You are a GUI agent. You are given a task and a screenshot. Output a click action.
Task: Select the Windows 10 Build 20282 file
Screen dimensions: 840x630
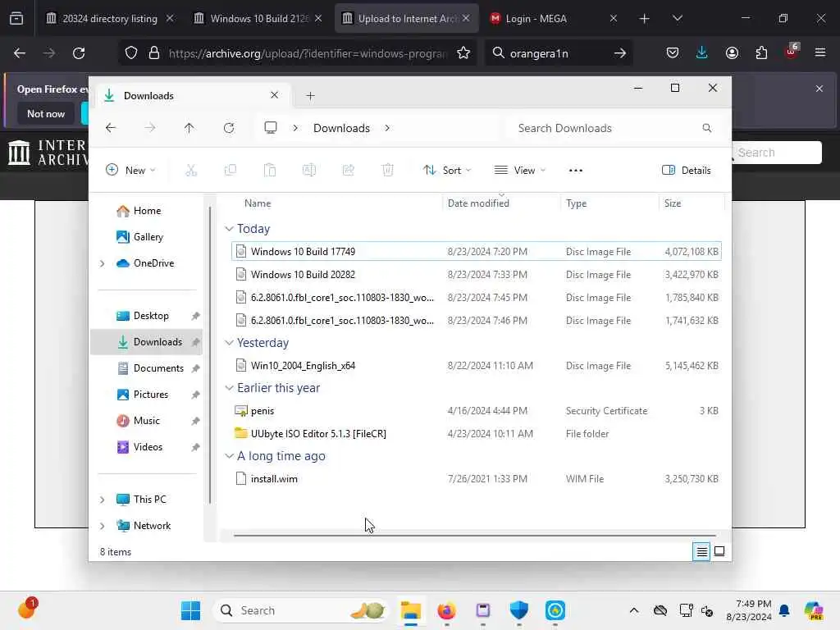coord(477,274)
